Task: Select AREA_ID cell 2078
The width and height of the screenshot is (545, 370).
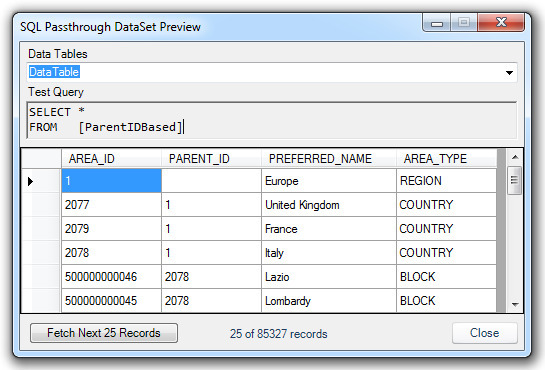Action: click(x=111, y=253)
